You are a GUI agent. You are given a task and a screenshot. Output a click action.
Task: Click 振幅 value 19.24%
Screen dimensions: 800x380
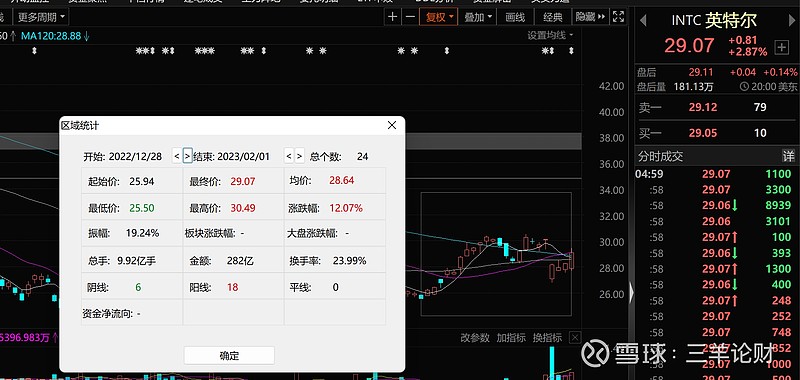(142, 234)
